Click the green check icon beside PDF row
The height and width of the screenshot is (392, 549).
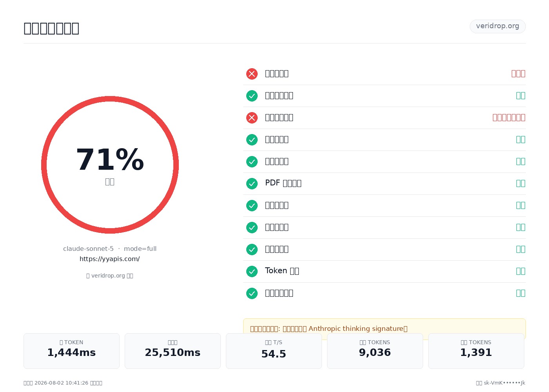click(252, 183)
